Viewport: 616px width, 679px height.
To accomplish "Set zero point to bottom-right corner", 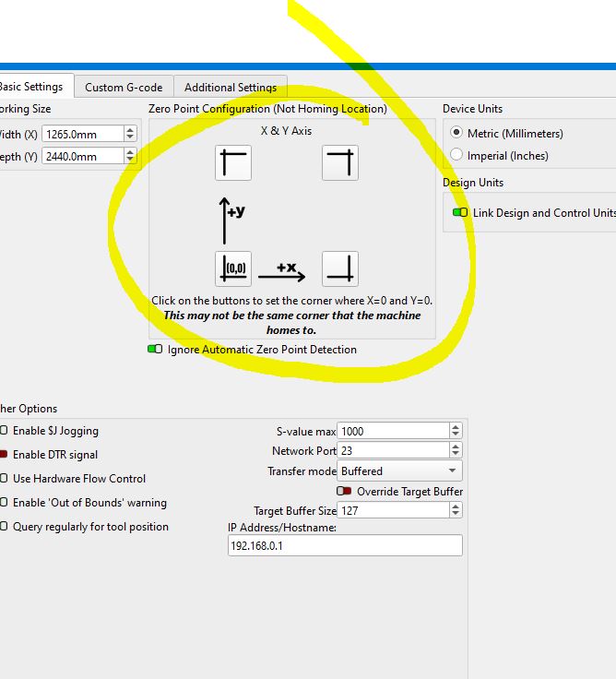I will point(340,268).
